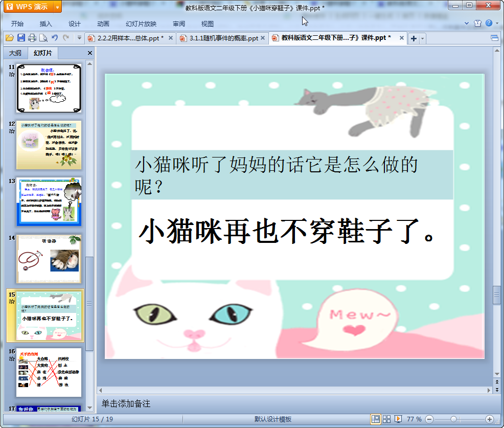504x428 pixels.
Task: Switch to the 幻灯片 panel tab
Action: pyautogui.click(x=43, y=53)
